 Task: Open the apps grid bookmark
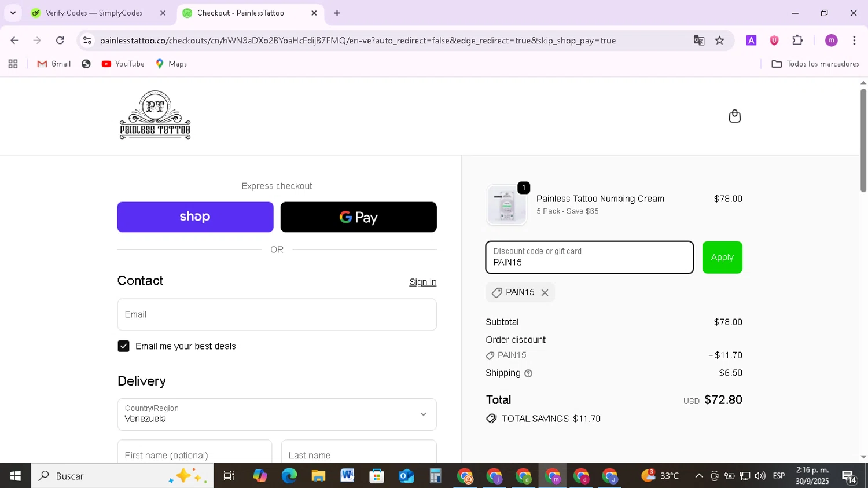coord(13,64)
